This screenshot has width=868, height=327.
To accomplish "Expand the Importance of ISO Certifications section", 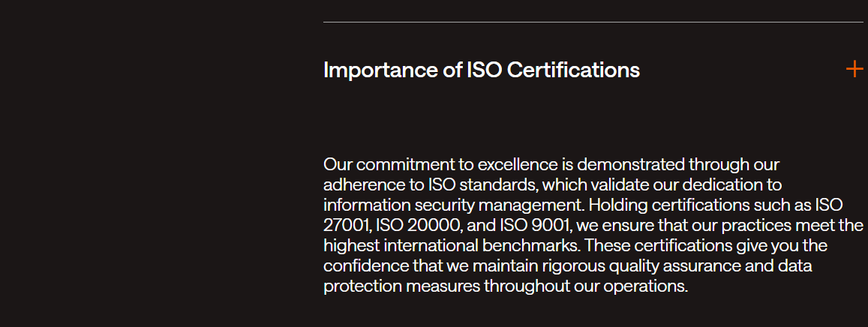I will 481,70.
